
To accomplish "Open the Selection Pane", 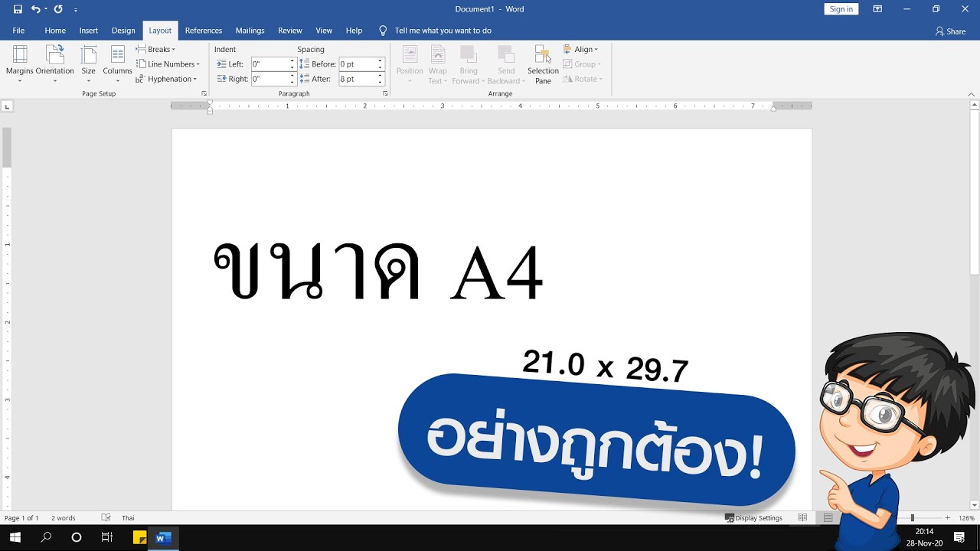I will click(543, 64).
